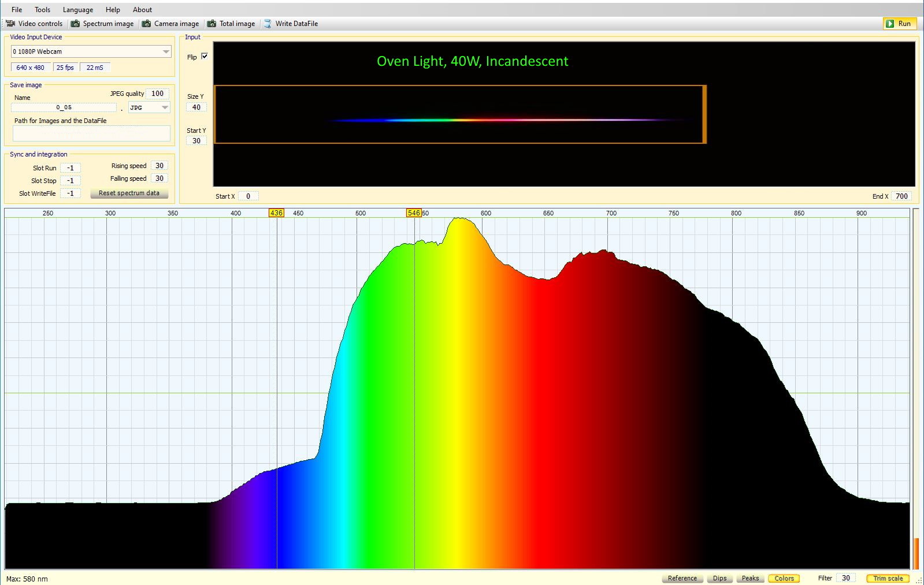The height and width of the screenshot is (585, 924).
Task: Click the Spectrum image camera icon
Action: [75, 24]
